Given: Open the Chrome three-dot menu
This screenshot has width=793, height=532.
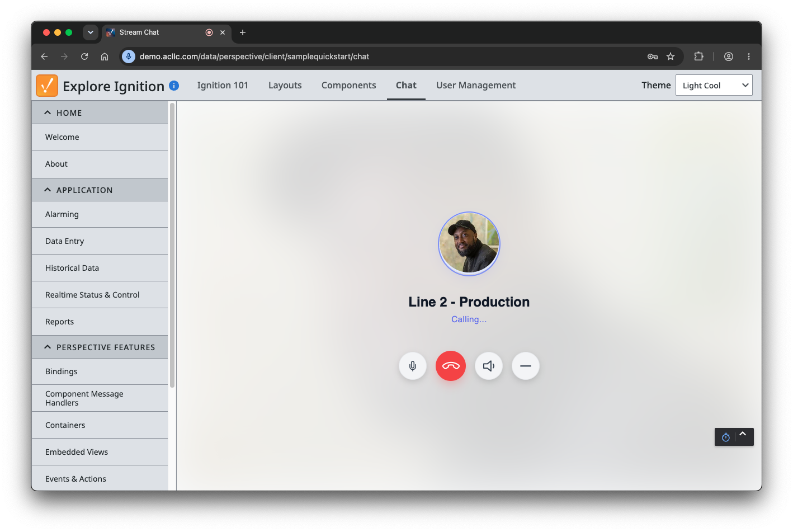Looking at the screenshot, I should pyautogui.click(x=749, y=57).
